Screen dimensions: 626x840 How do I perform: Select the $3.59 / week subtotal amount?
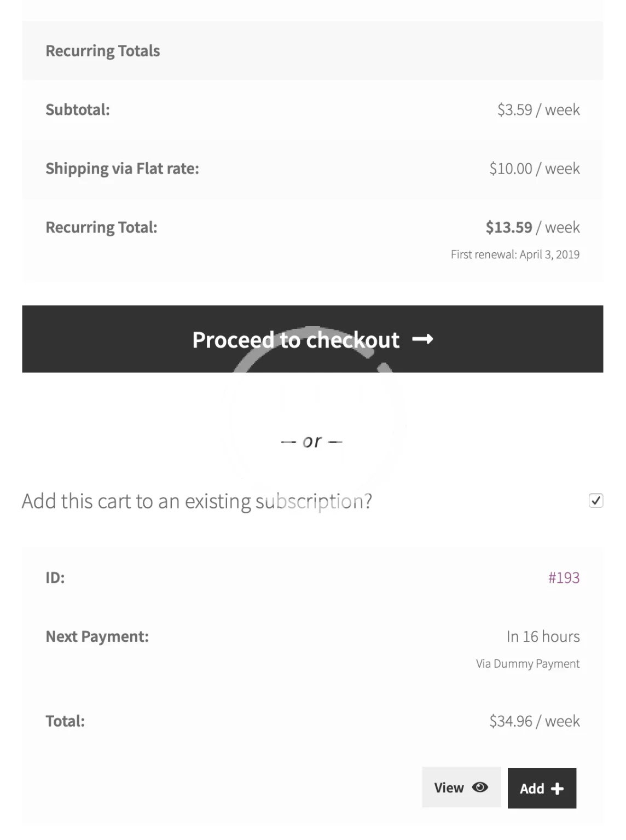[538, 110]
